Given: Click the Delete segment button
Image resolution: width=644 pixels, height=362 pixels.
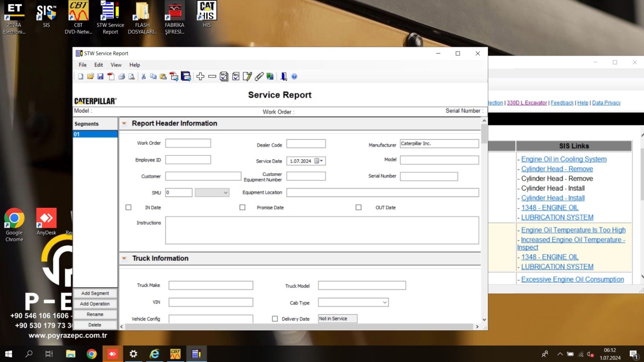Looking at the screenshot, I should point(95,325).
